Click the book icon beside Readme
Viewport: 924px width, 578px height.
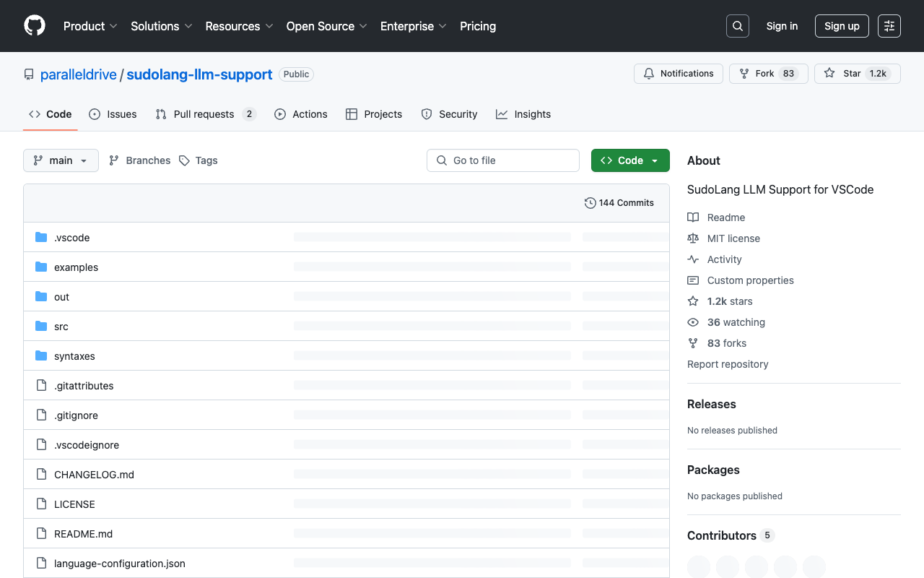(x=693, y=217)
